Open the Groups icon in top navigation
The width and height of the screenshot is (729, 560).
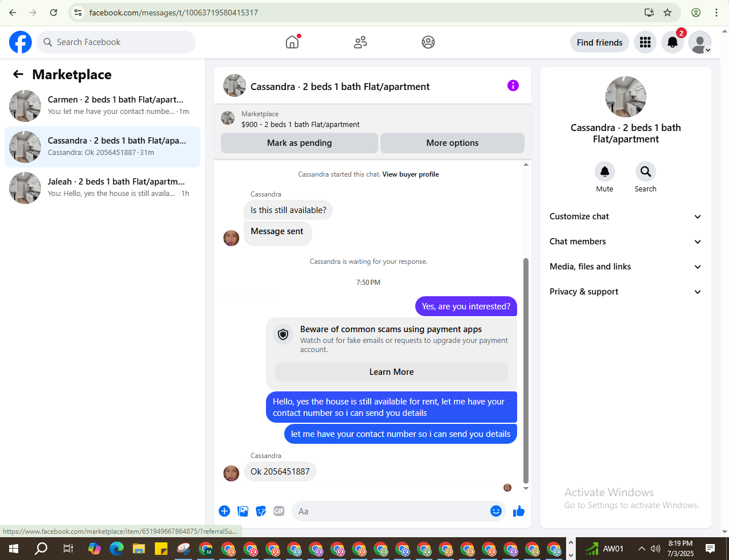click(x=428, y=42)
